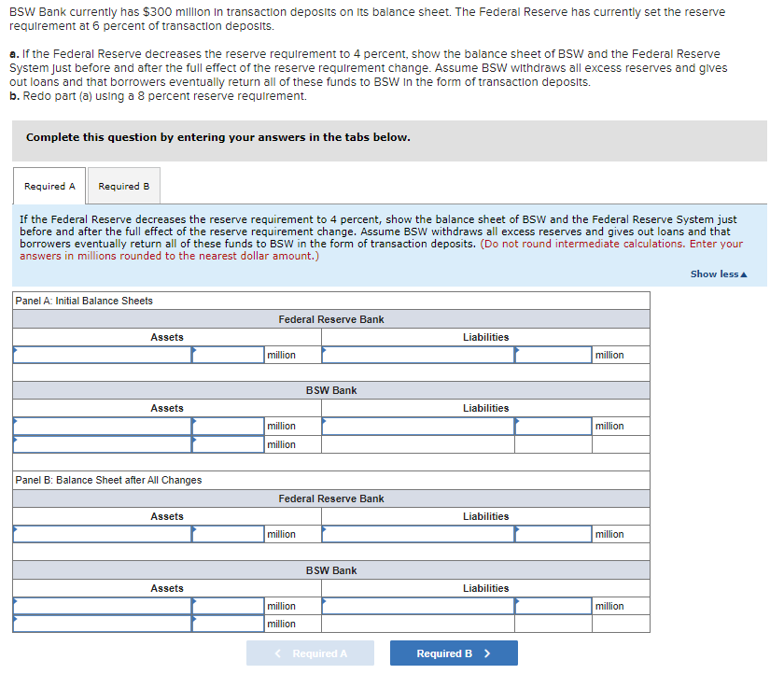784x688 pixels.
Task: Select Panel A Federal Reserve liability name field
Action: 418,355
